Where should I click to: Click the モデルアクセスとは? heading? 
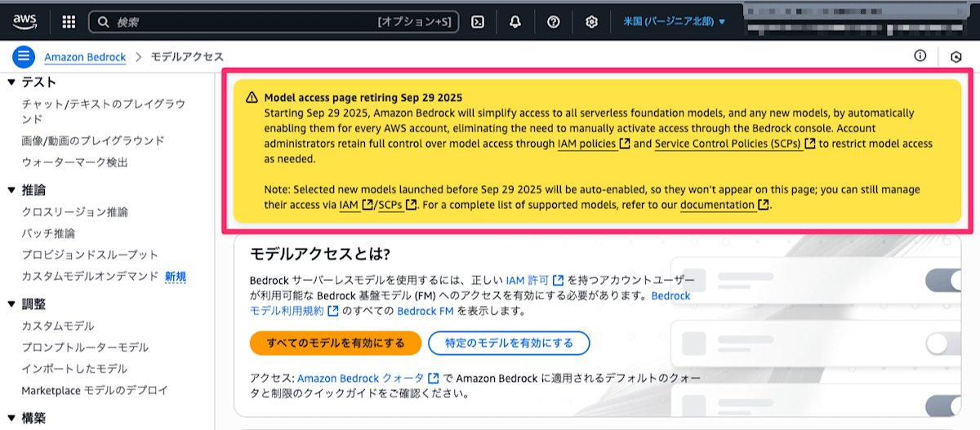(320, 253)
